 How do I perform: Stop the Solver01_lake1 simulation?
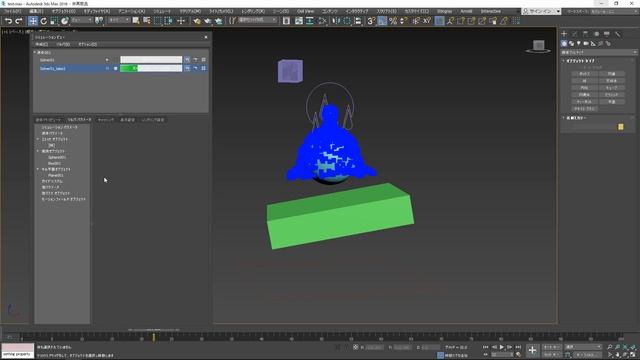tap(116, 68)
